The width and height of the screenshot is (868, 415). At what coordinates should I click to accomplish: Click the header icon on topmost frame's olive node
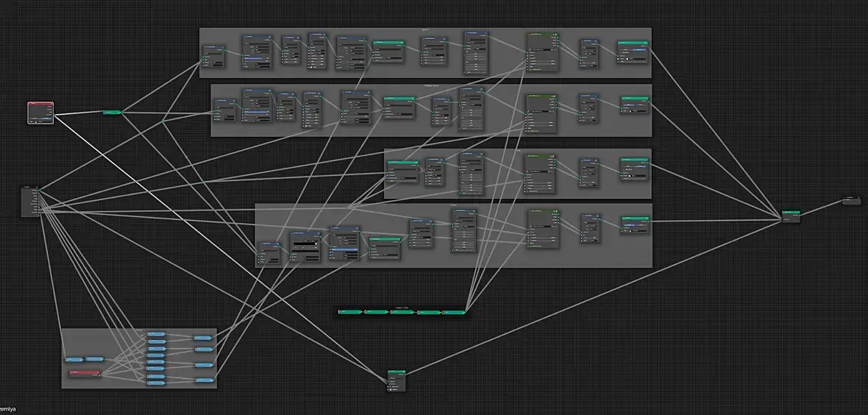click(556, 35)
